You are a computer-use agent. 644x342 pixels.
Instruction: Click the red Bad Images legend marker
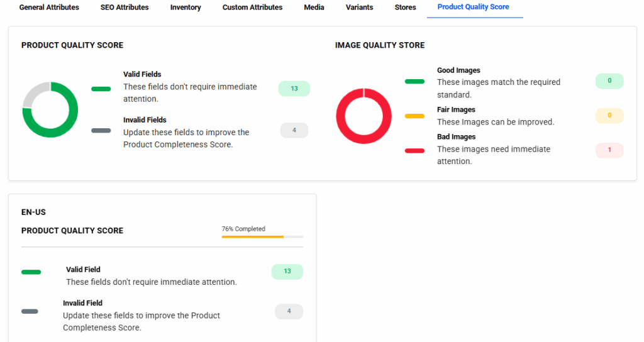[414, 151]
